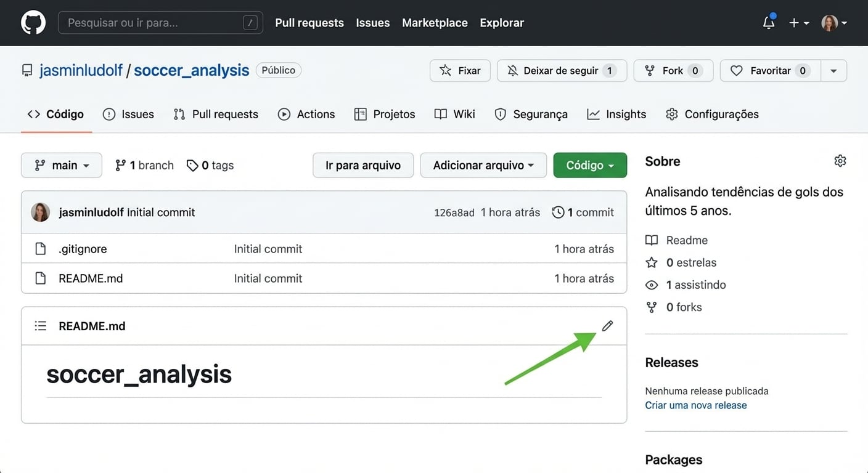Click commit author avatar thumbnail

tap(41, 212)
